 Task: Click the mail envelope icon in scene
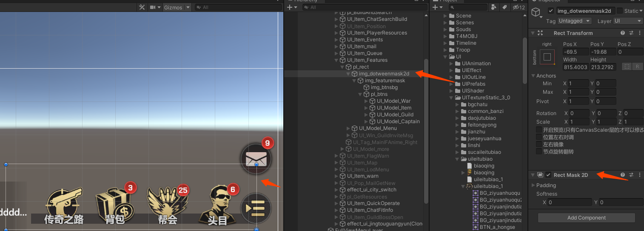[256, 159]
